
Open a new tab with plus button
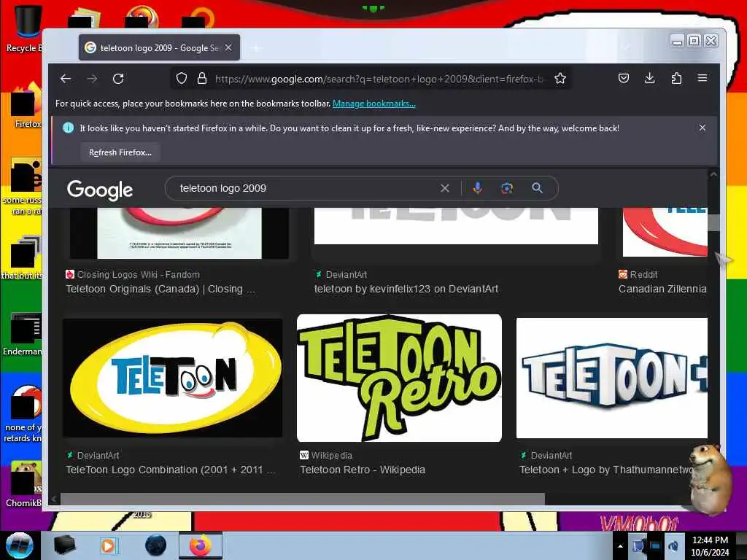click(256, 47)
